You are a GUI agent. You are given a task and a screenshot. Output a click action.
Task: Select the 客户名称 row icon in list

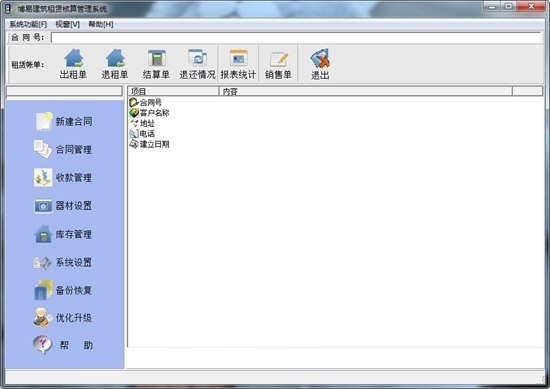pyautogui.click(x=134, y=113)
